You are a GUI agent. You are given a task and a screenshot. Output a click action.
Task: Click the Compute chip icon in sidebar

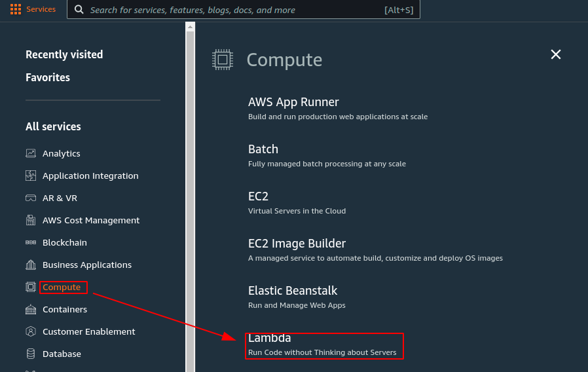pos(31,288)
